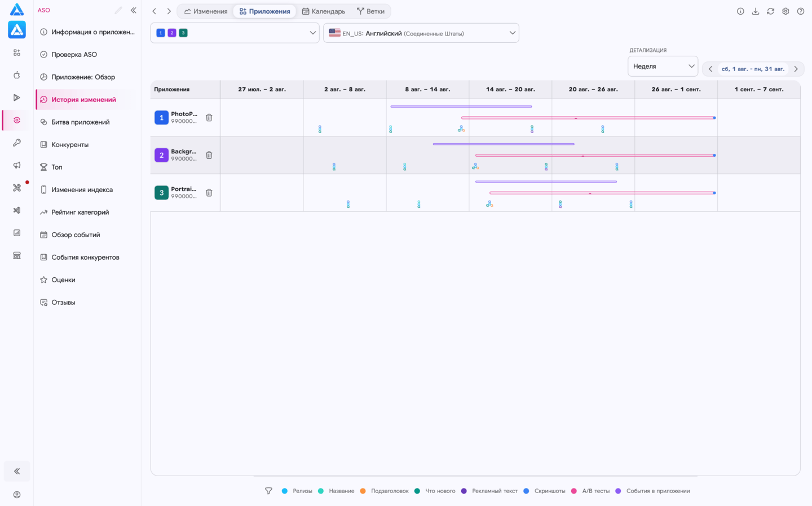This screenshot has height=506, width=812.
Task: Click the blue app logo tile
Action: pyautogui.click(x=17, y=30)
